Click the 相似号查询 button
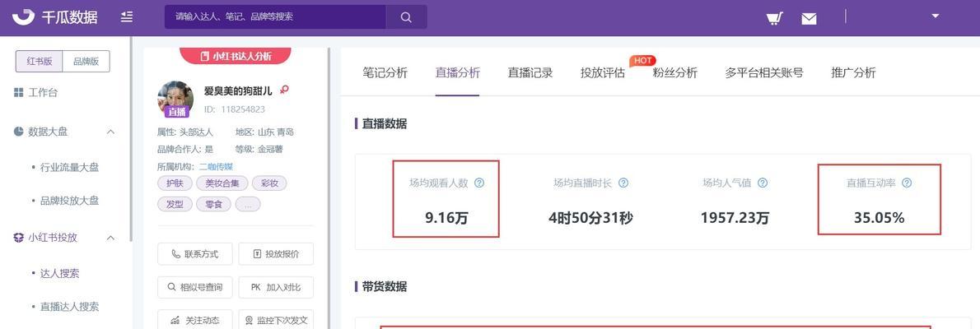The image size is (980, 329). (195, 287)
